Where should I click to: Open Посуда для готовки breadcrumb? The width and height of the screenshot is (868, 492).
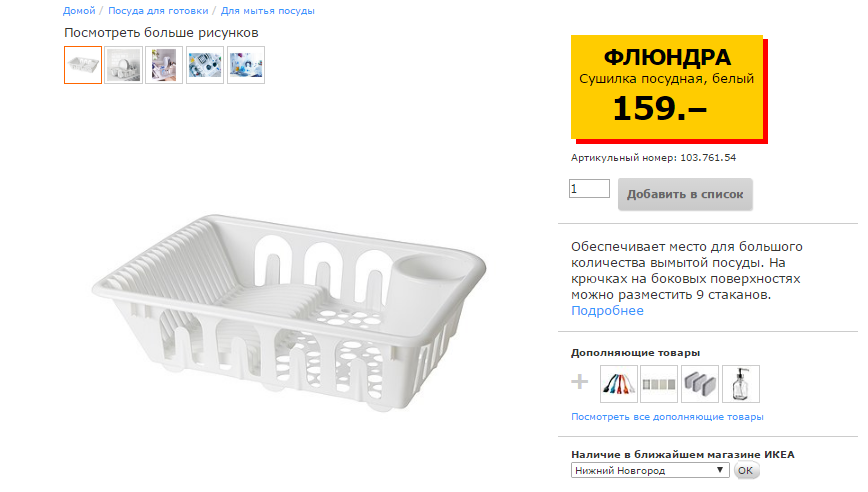tap(159, 11)
